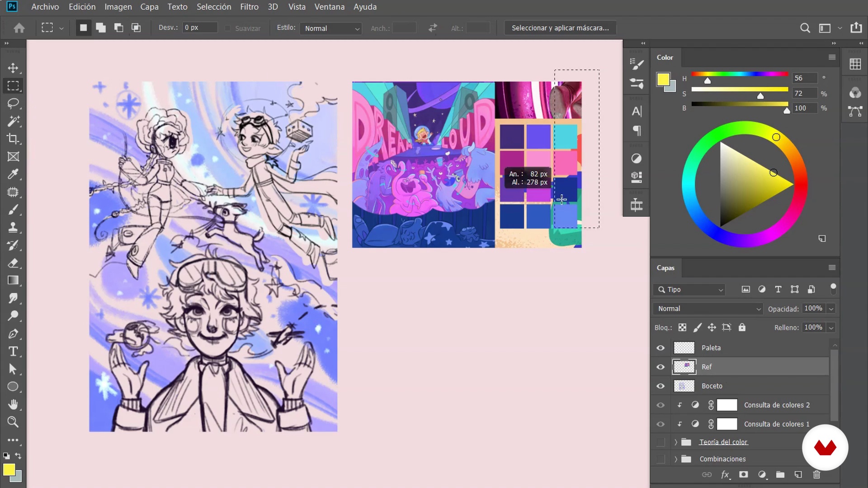The height and width of the screenshot is (488, 868).
Task: Select the Magic Wand tool
Action: pyautogui.click(x=13, y=121)
